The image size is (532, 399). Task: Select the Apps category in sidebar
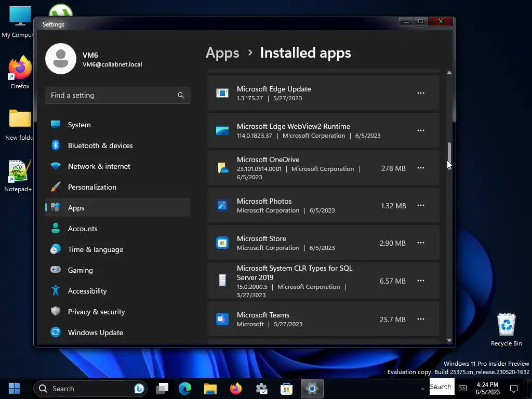click(118, 208)
